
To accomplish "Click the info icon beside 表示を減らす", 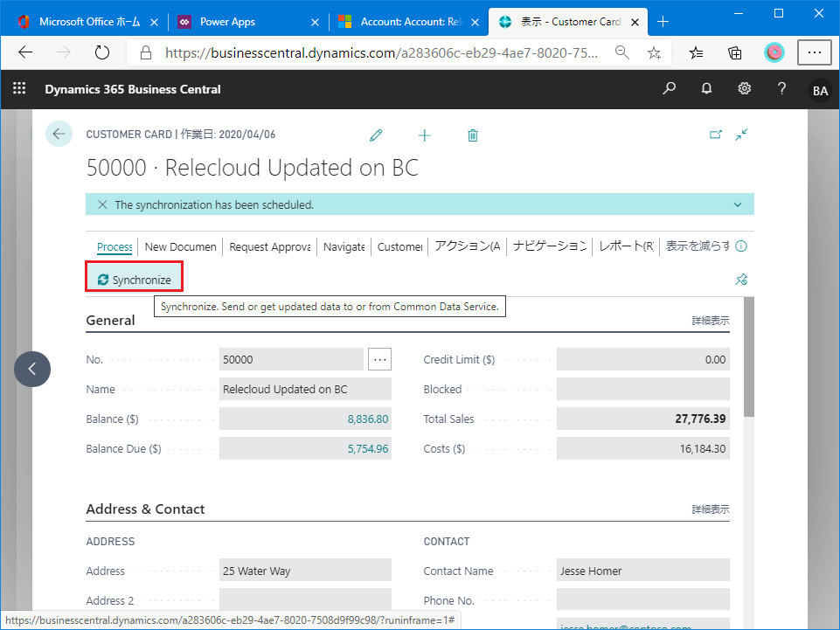I will 741,246.
